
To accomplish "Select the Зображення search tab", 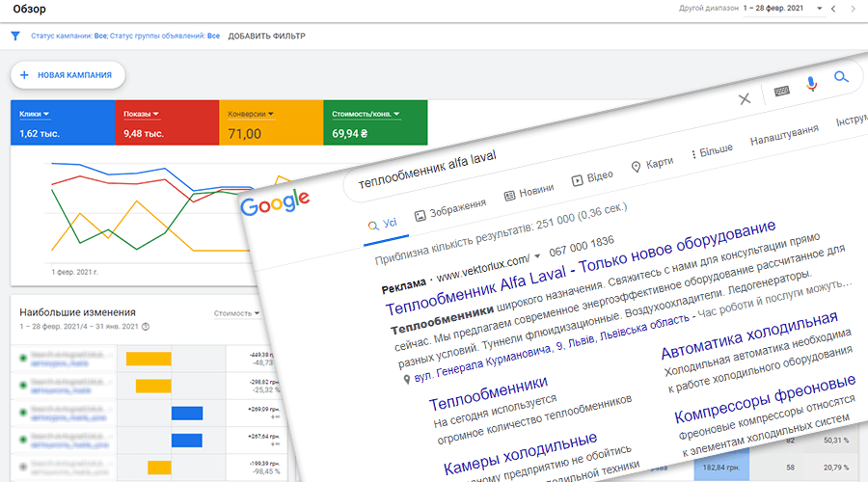I will (450, 210).
